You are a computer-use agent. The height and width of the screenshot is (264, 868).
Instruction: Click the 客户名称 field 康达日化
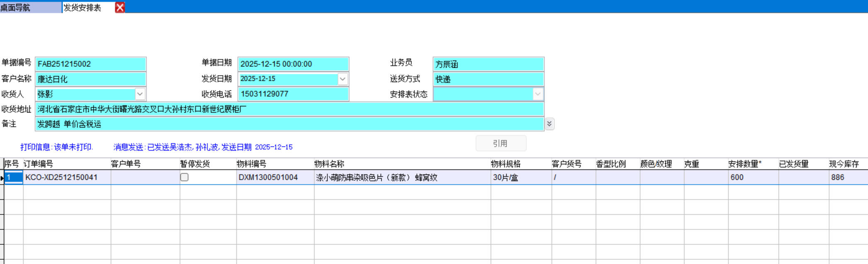coord(90,79)
